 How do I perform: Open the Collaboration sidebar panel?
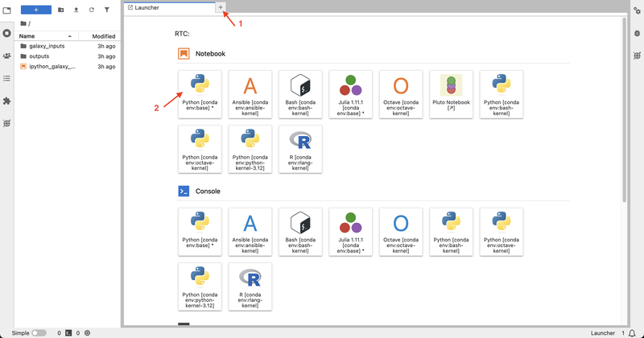[7, 56]
